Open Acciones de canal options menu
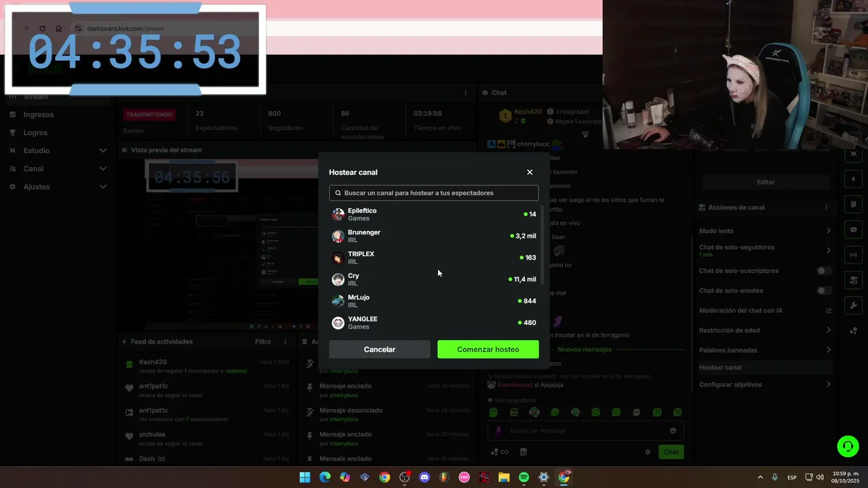Viewport: 868px width, 488px height. [x=826, y=207]
